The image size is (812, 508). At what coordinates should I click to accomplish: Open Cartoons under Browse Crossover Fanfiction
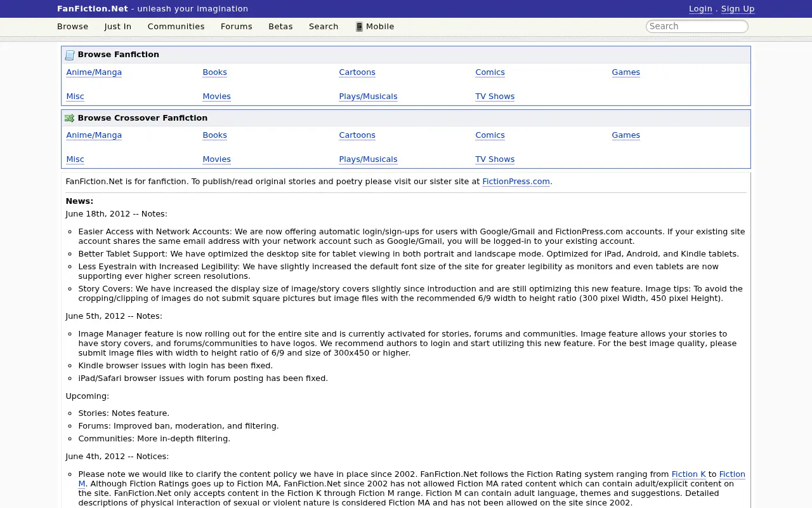(x=357, y=135)
